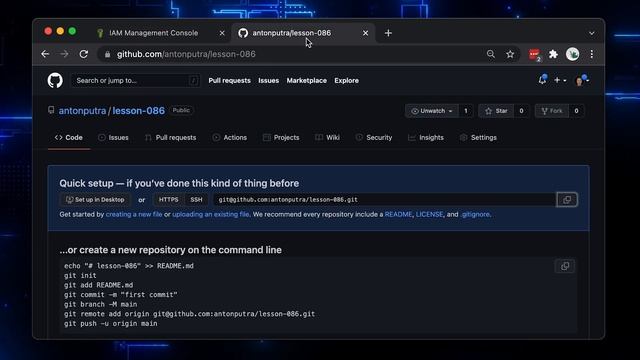
Task: Close the antonputra/lesson-086 tab
Action: (365, 33)
